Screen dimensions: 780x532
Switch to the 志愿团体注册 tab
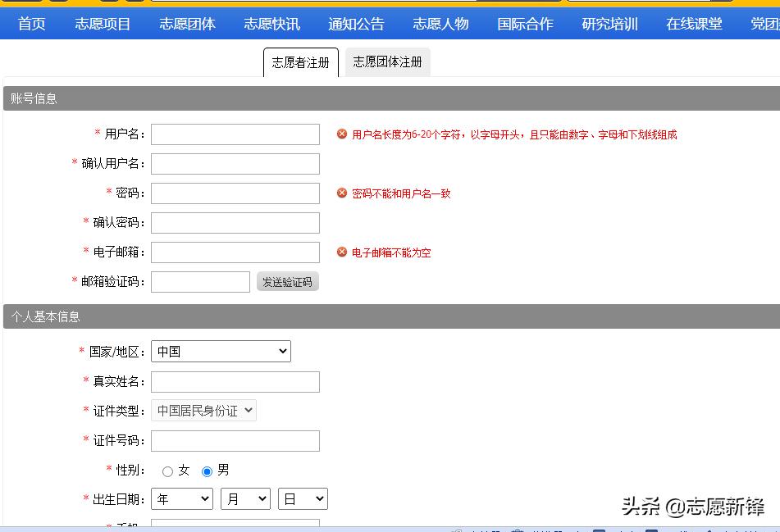tap(387, 61)
